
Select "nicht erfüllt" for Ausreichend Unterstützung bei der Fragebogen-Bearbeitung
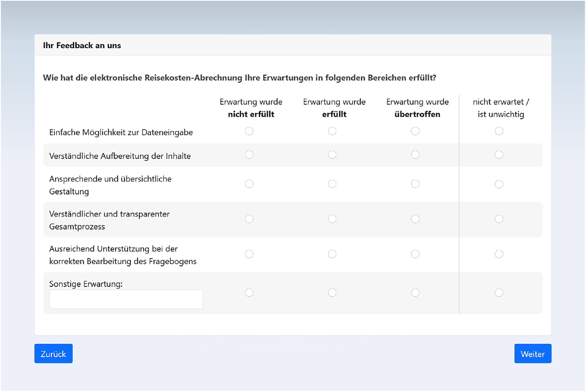[x=249, y=253]
